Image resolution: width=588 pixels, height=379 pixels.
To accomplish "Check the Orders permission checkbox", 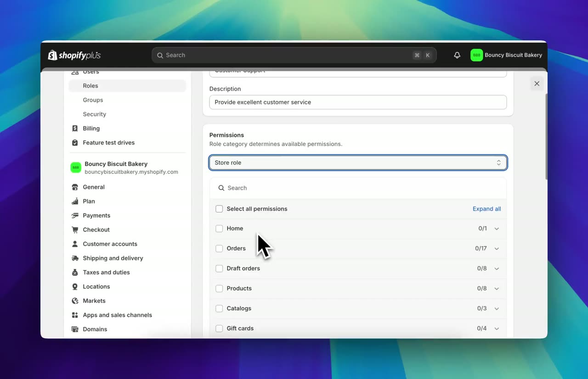I will [219, 249].
